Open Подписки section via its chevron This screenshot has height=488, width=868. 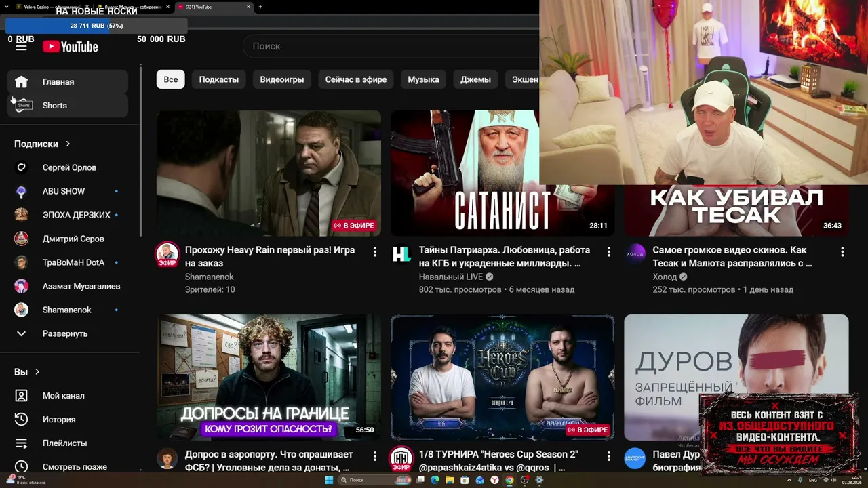pyautogui.click(x=68, y=144)
